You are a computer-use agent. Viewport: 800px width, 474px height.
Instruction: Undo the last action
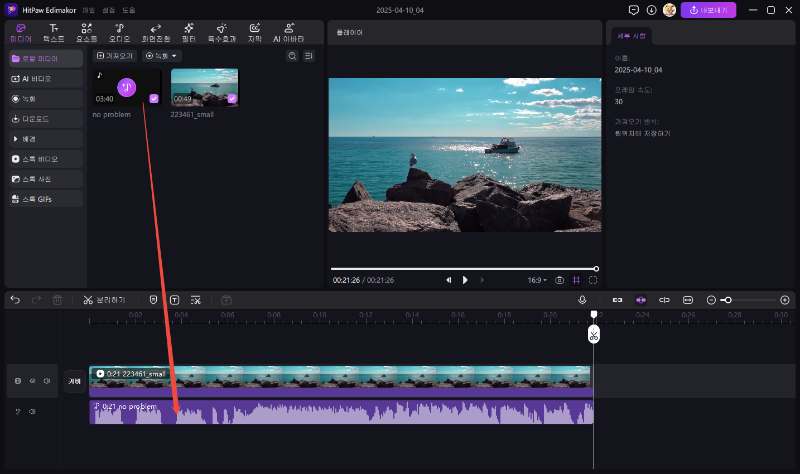15,300
